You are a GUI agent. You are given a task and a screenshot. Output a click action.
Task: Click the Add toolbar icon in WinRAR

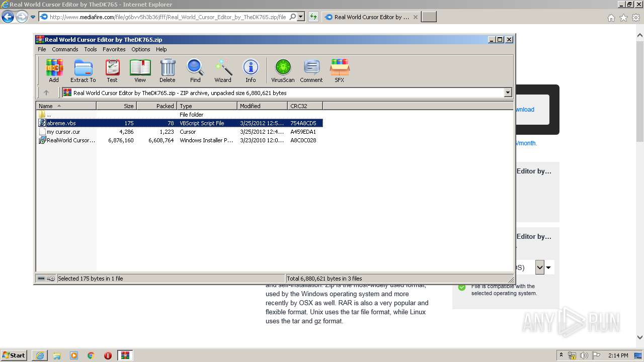[54, 70]
